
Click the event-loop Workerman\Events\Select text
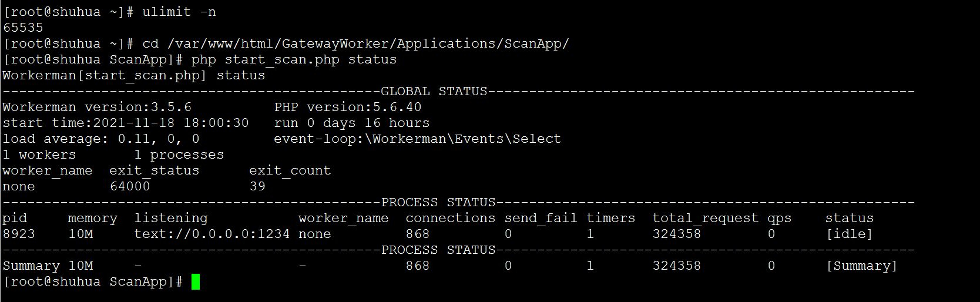(417, 139)
